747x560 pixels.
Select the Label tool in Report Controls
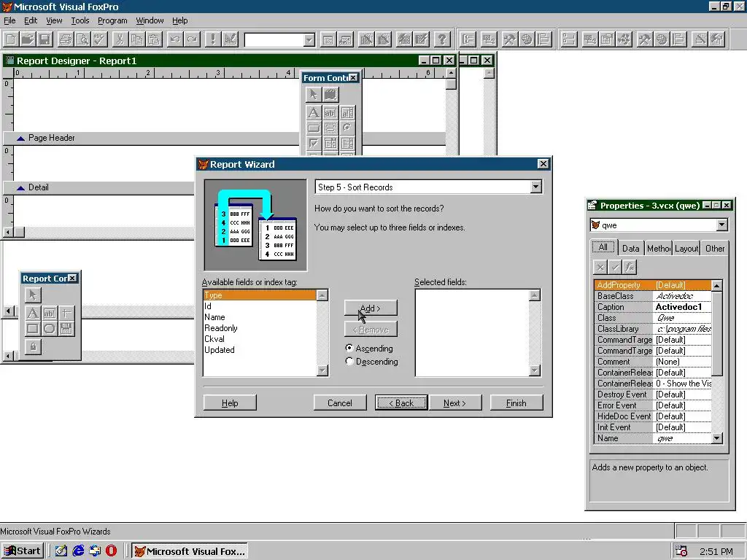coord(32,313)
